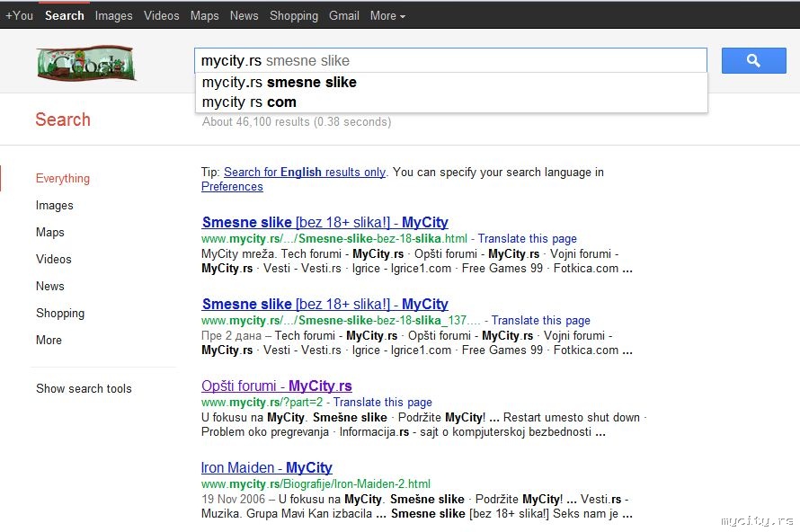The image size is (800, 532).
Task: Open Gmail in the top bar
Action: click(344, 16)
